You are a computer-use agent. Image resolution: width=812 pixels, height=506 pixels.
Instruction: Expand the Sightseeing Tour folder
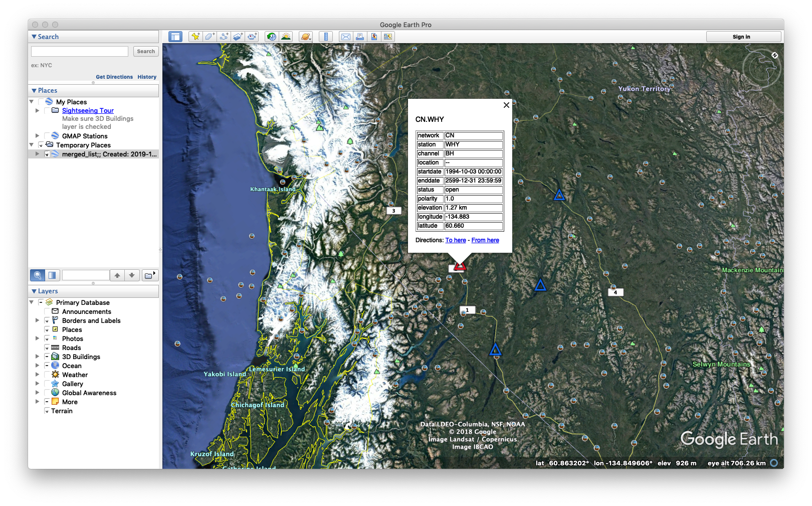pyautogui.click(x=37, y=110)
